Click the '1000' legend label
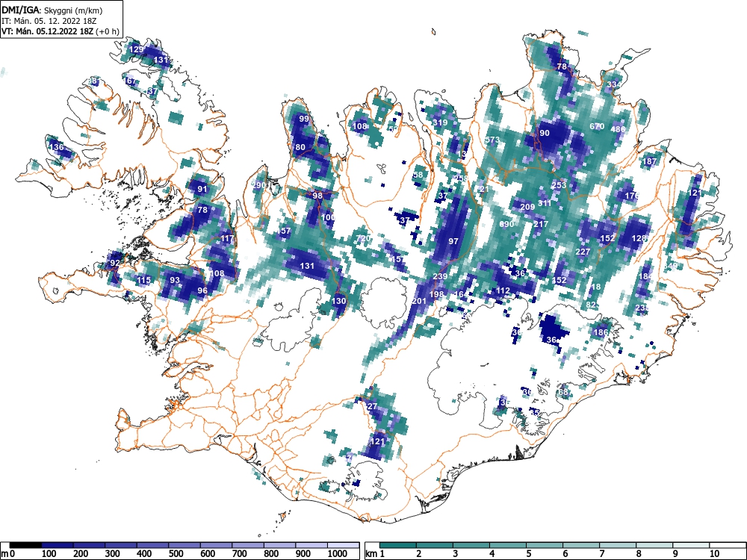Screen dimensions: 747x560 (x=338, y=554)
